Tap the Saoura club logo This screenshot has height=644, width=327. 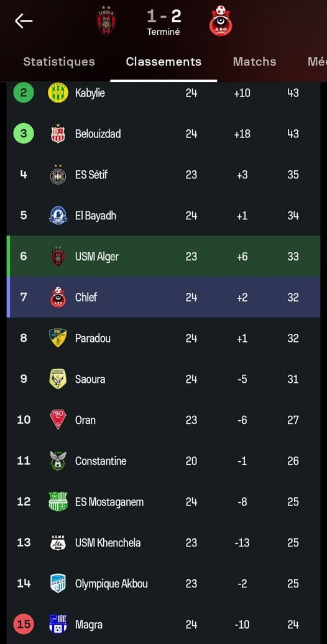point(58,379)
